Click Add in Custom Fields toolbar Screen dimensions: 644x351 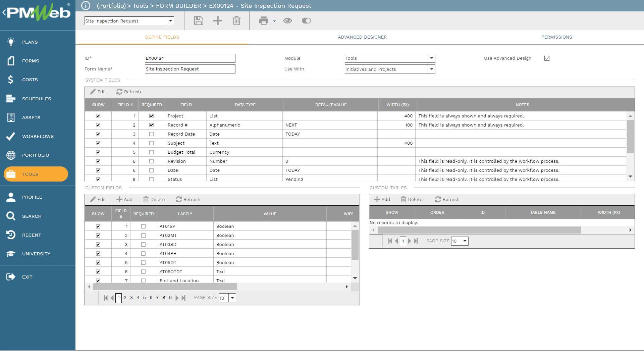pyautogui.click(x=124, y=199)
